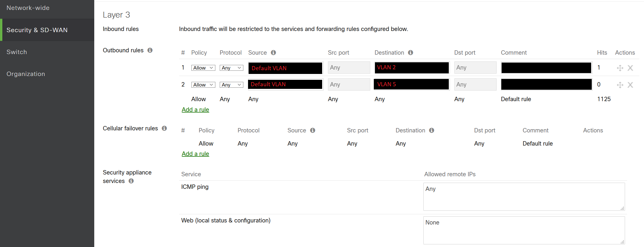
Task: Delete outbound rule 1 using the X icon
Action: tap(630, 68)
